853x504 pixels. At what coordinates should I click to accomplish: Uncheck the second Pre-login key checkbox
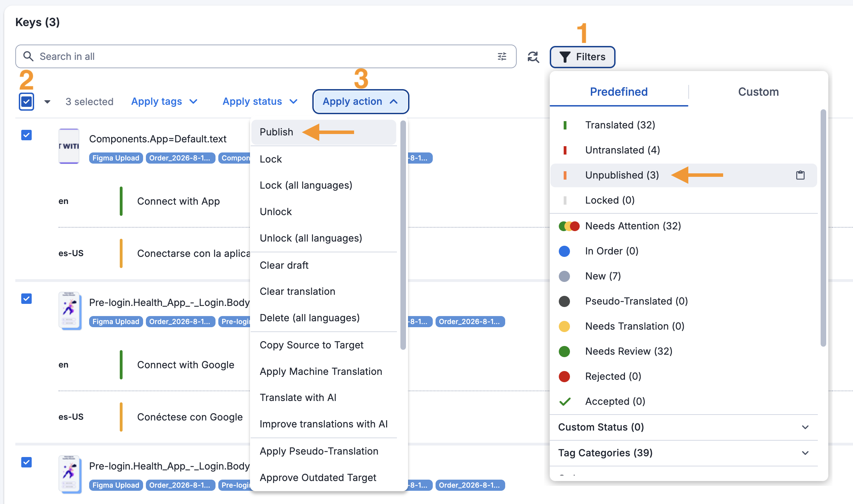point(26,462)
